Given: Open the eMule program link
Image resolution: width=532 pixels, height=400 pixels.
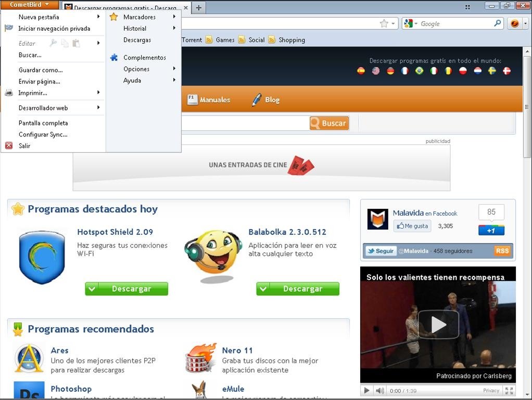Looking at the screenshot, I should 233,389.
